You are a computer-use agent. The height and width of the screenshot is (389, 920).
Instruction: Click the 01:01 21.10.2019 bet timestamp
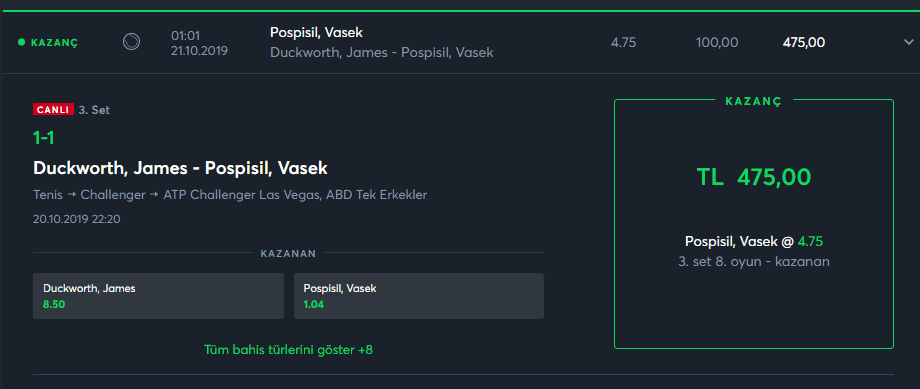(199, 43)
